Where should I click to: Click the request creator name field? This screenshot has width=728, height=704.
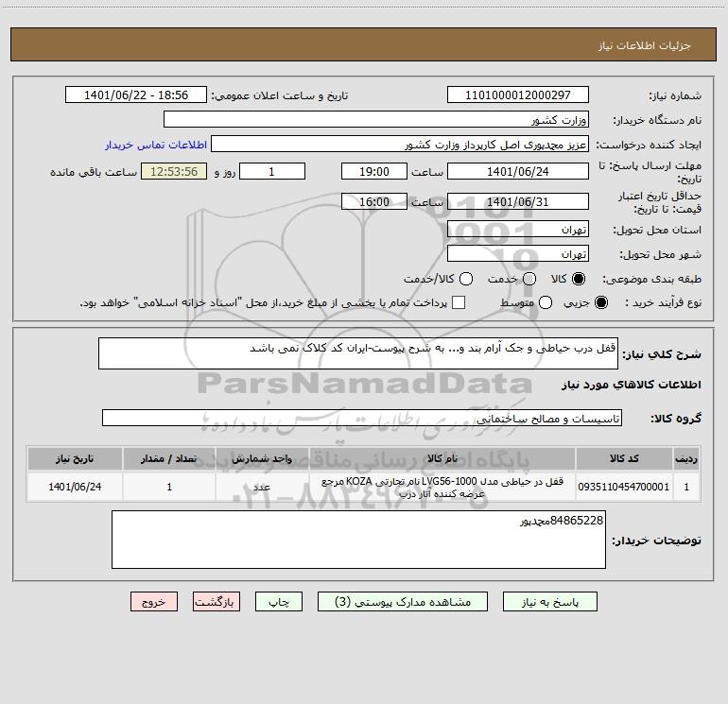400,144
